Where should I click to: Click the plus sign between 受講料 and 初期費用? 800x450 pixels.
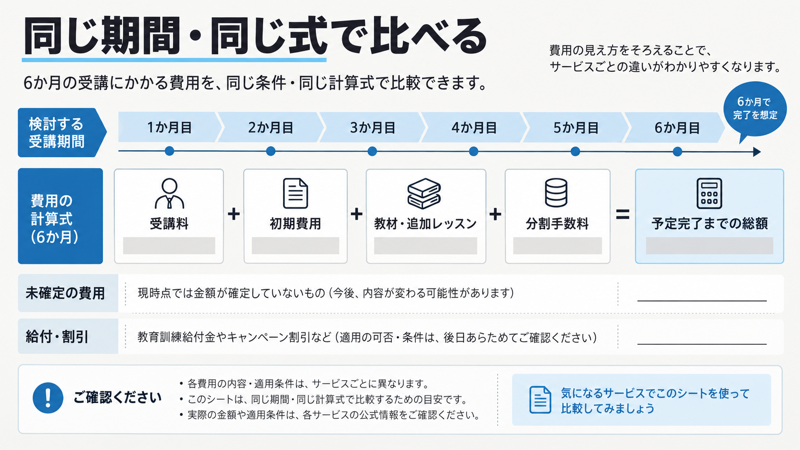pos(234,214)
